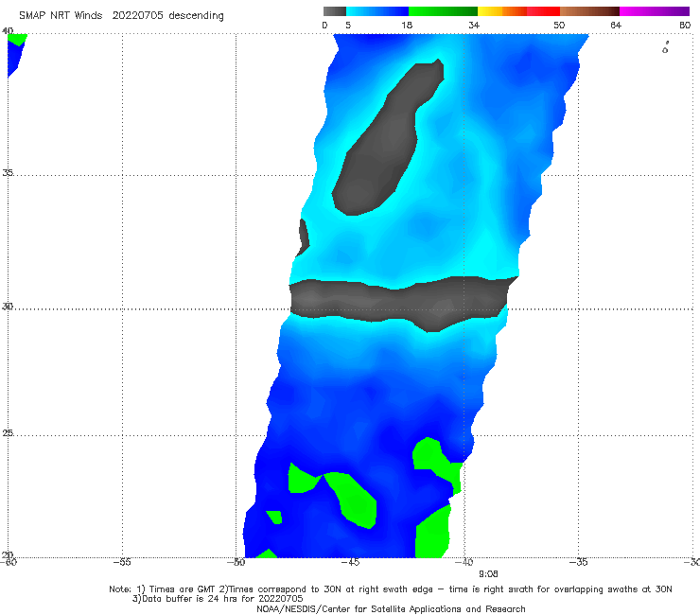
Task: Click the small gray patch on the swath's left edge
Action: [x=303, y=237]
